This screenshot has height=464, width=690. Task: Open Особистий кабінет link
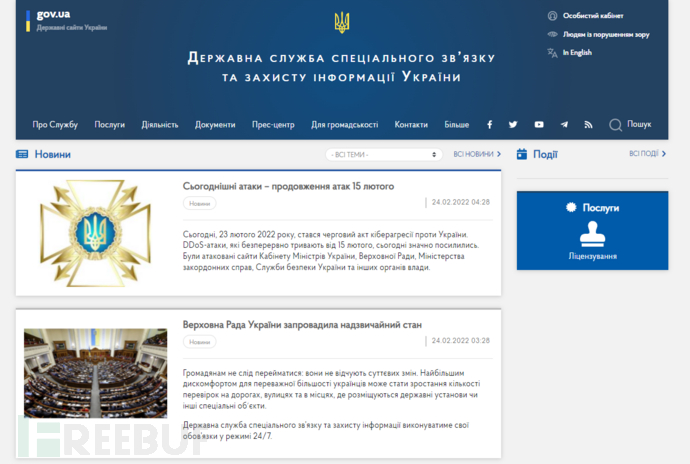click(593, 16)
